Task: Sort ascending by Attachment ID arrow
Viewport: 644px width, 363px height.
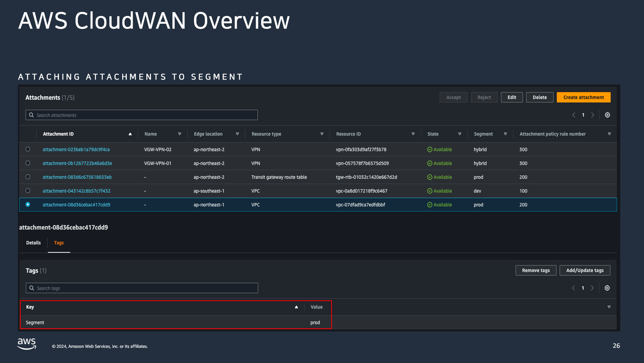Action: click(x=130, y=134)
